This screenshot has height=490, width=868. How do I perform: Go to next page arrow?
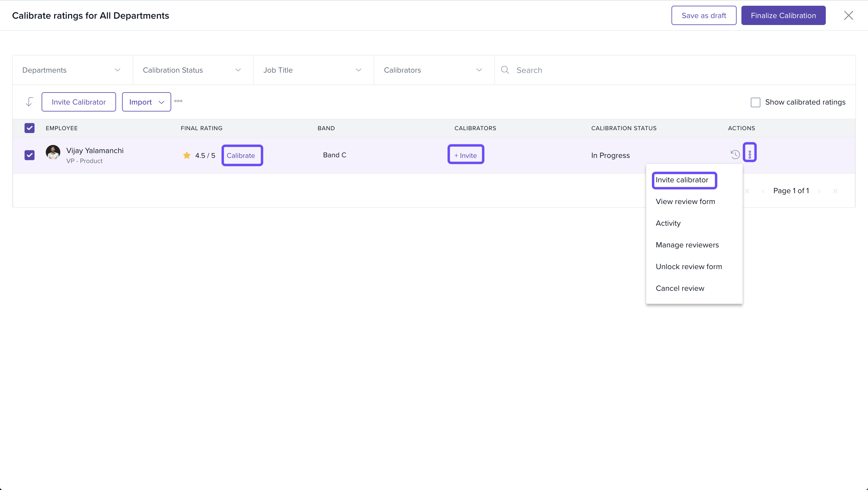[819, 191]
